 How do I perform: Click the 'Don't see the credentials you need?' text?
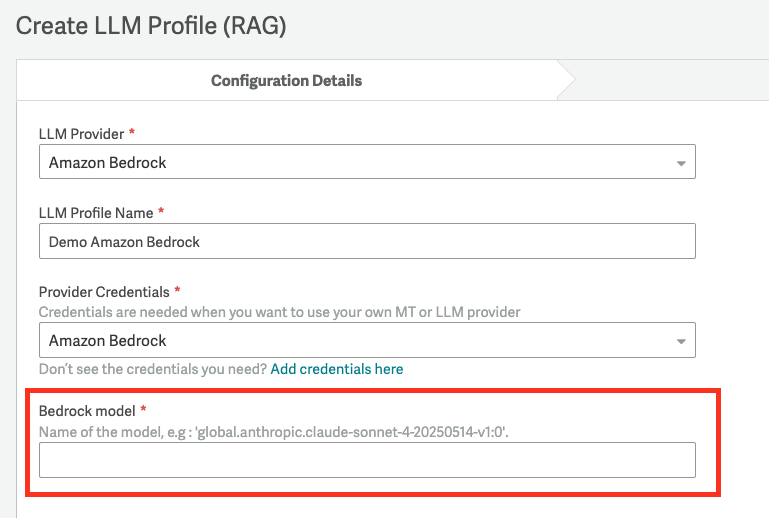[x=153, y=369]
